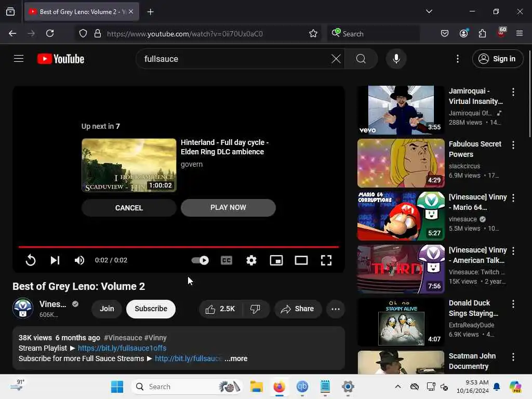Reload the page

[50, 33]
